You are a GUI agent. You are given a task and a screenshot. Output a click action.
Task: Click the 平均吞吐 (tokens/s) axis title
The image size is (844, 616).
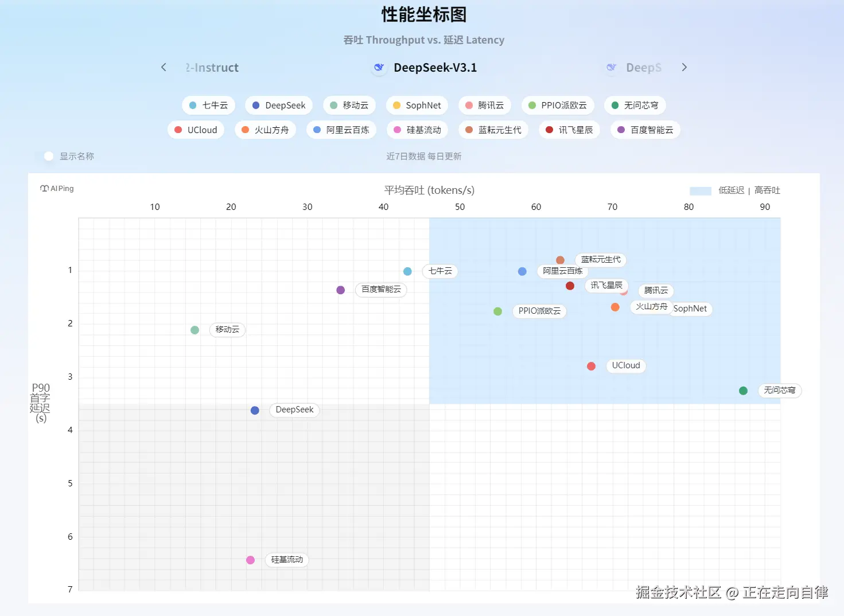click(x=429, y=190)
